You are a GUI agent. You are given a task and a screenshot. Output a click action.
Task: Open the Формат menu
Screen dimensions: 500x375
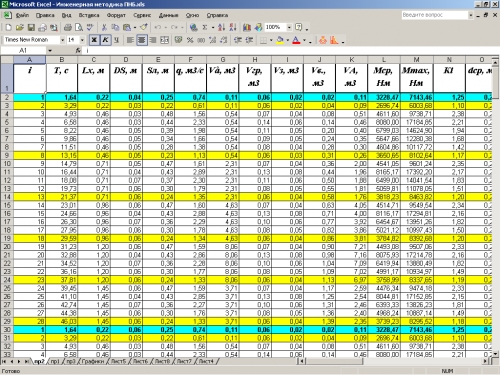click(116, 15)
